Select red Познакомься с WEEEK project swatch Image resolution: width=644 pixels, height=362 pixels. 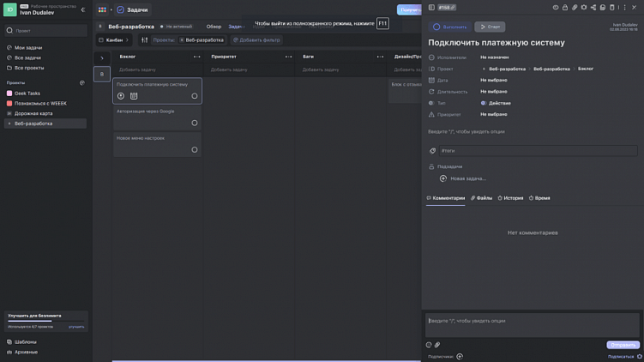[9, 103]
